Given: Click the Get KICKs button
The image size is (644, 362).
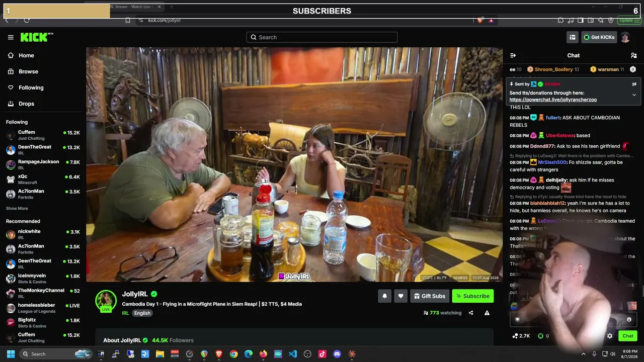Looking at the screenshot, I should coord(599,37).
